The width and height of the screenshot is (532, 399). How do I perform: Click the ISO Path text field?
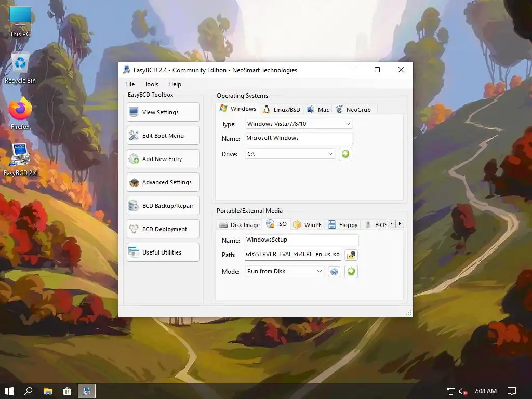click(x=293, y=255)
